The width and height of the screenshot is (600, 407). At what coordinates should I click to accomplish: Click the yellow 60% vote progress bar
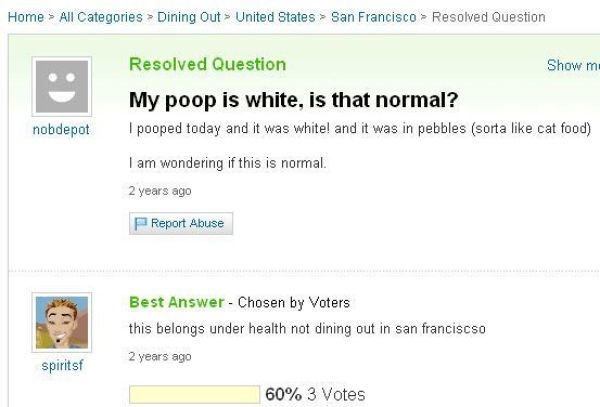click(194, 394)
